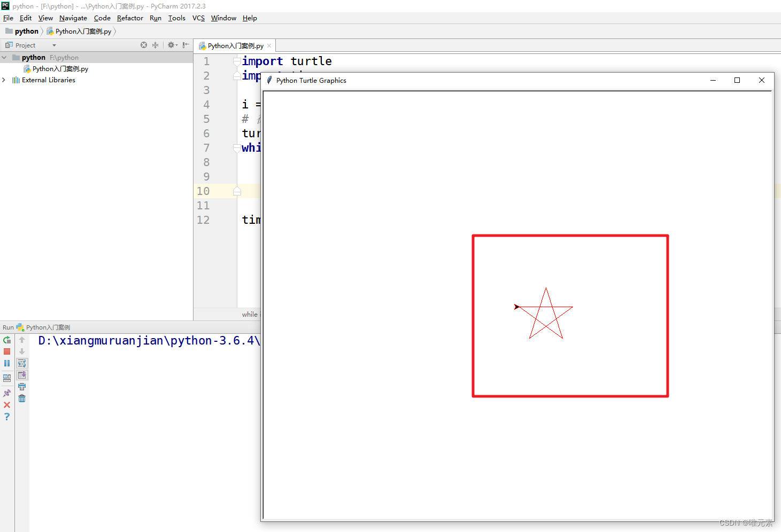Click the Project tool window title

click(25, 45)
